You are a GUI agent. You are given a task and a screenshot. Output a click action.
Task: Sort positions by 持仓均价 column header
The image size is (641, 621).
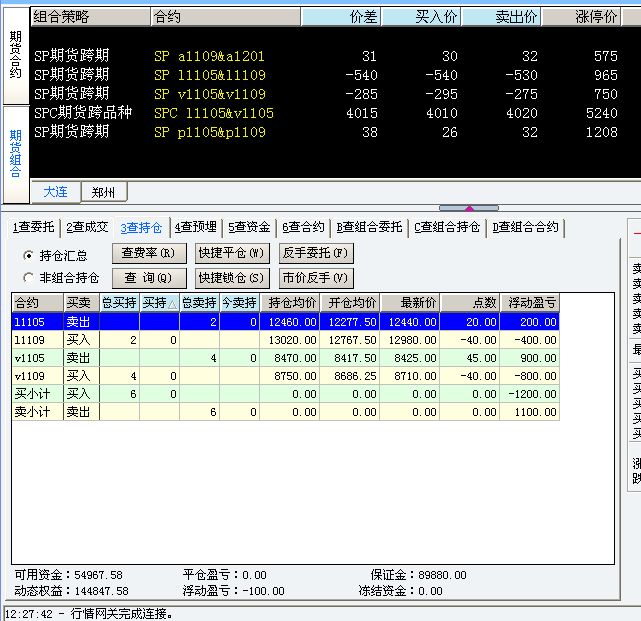pyautogui.click(x=289, y=303)
